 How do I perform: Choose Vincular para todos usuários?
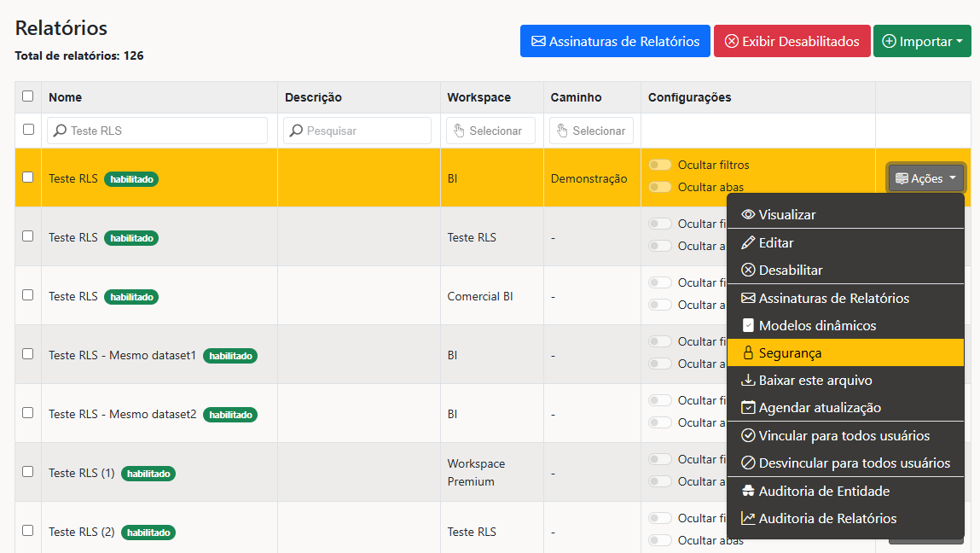(845, 436)
